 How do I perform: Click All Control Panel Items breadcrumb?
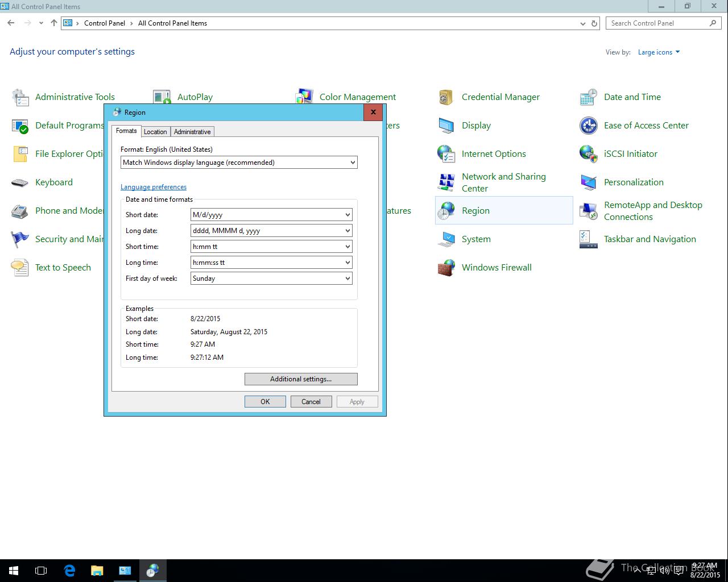tap(172, 23)
